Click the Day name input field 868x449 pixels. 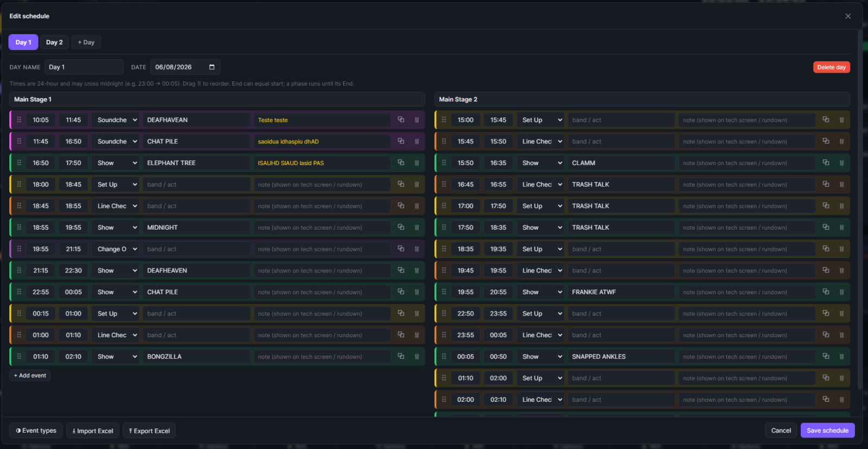coord(84,67)
